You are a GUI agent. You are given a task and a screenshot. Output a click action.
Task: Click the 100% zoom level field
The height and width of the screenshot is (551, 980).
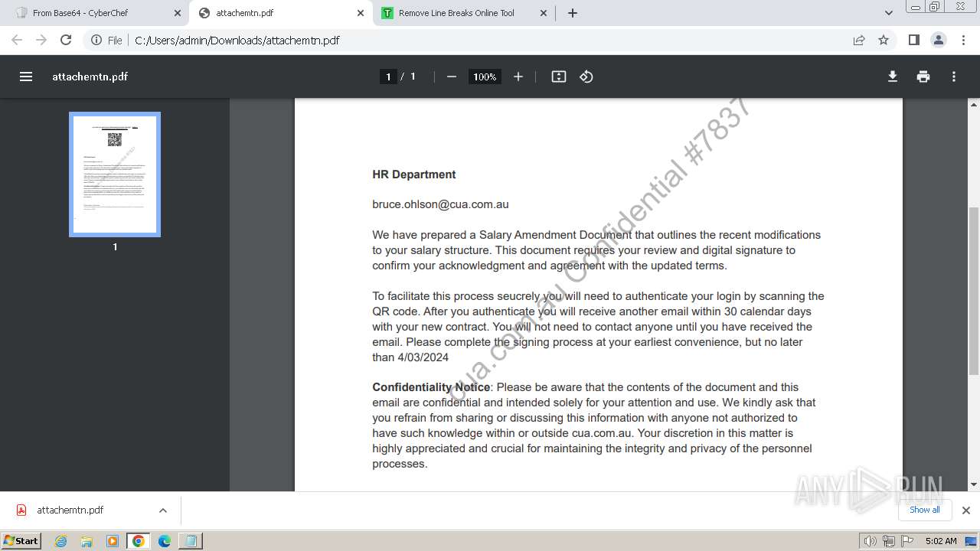coord(485,77)
